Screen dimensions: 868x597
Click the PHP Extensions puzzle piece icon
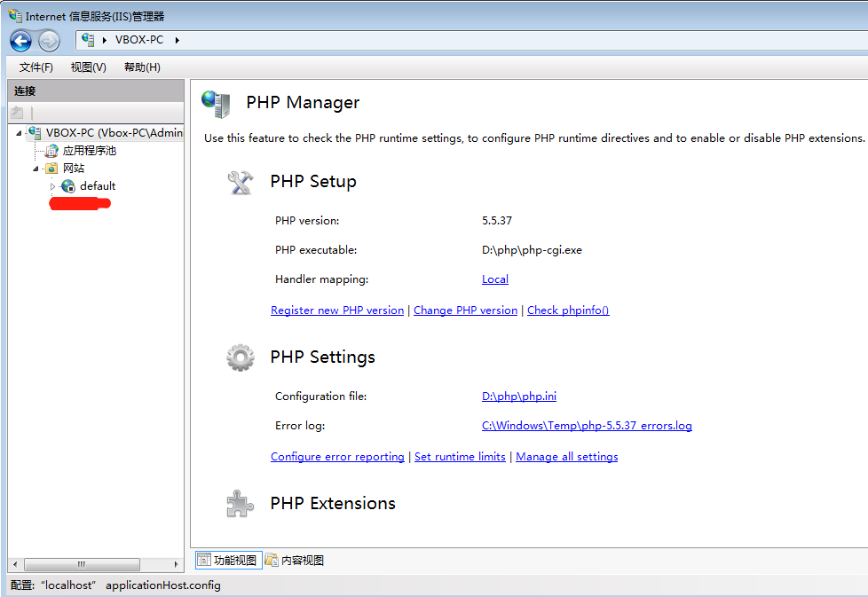(240, 504)
